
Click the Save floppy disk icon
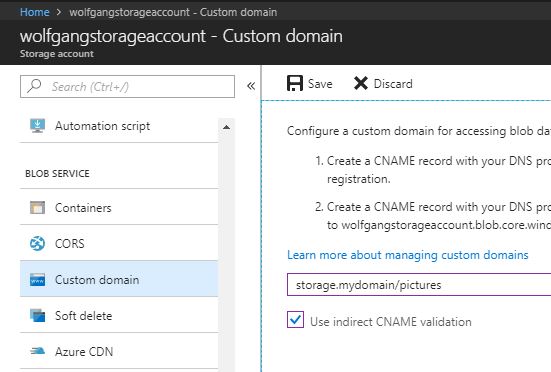[x=294, y=84]
